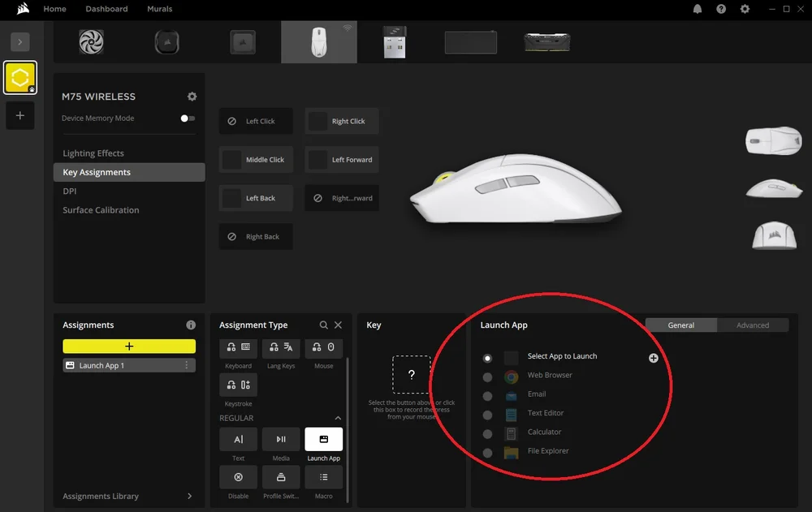This screenshot has width=812, height=512.
Task: Select the Right Back button assignment
Action: (256, 237)
